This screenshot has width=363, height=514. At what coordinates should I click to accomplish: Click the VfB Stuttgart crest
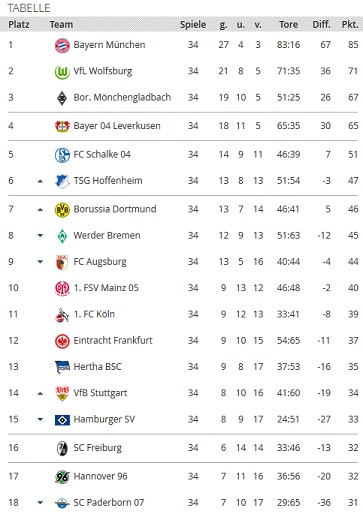click(62, 394)
